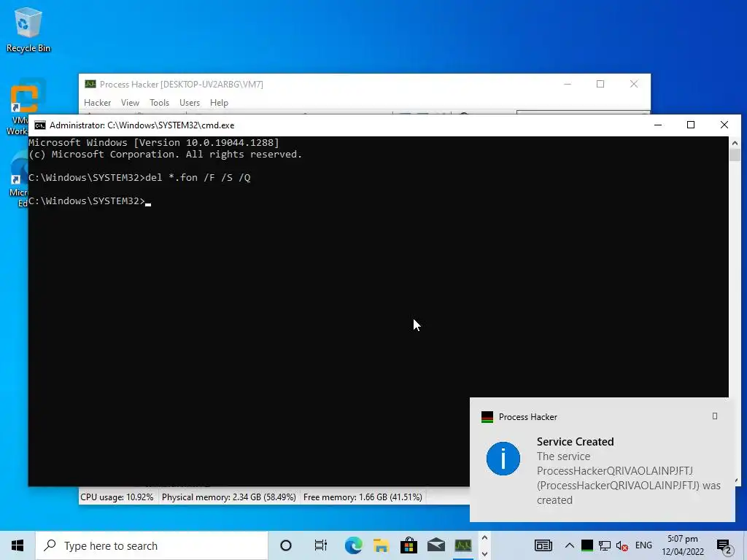Open the Recycle Bin desktop icon
The height and width of the screenshot is (560, 747).
(x=28, y=29)
